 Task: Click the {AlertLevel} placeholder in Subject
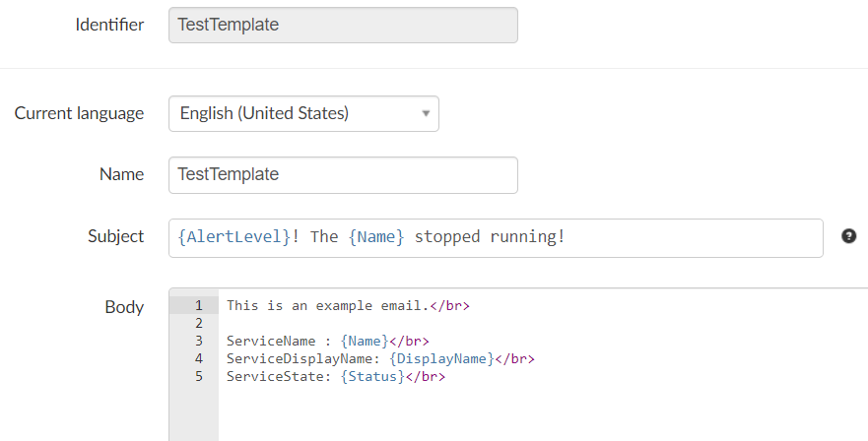pos(234,237)
